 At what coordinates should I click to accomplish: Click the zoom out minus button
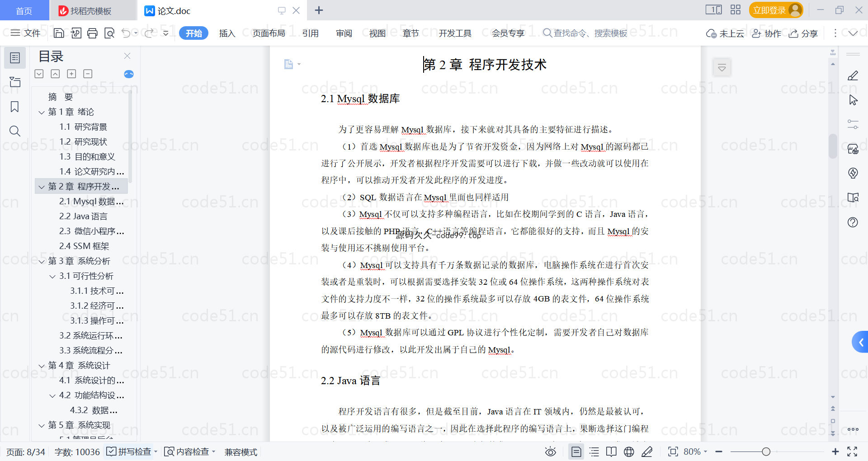point(719,452)
